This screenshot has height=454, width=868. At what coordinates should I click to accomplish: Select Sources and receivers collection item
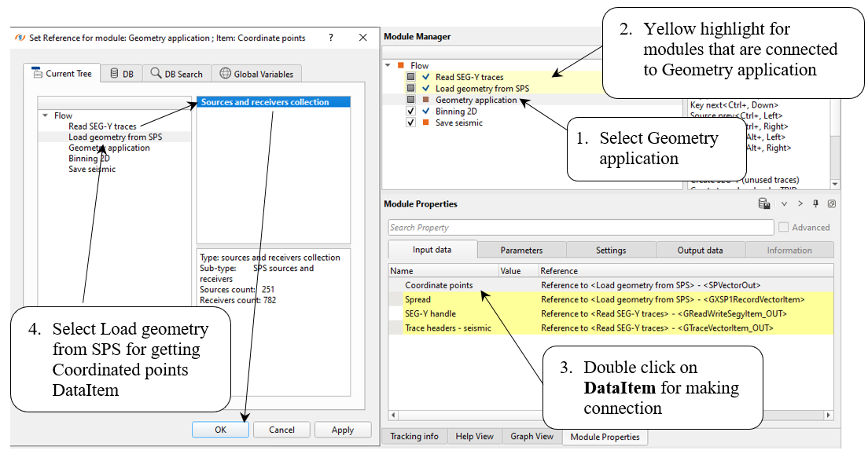265,102
